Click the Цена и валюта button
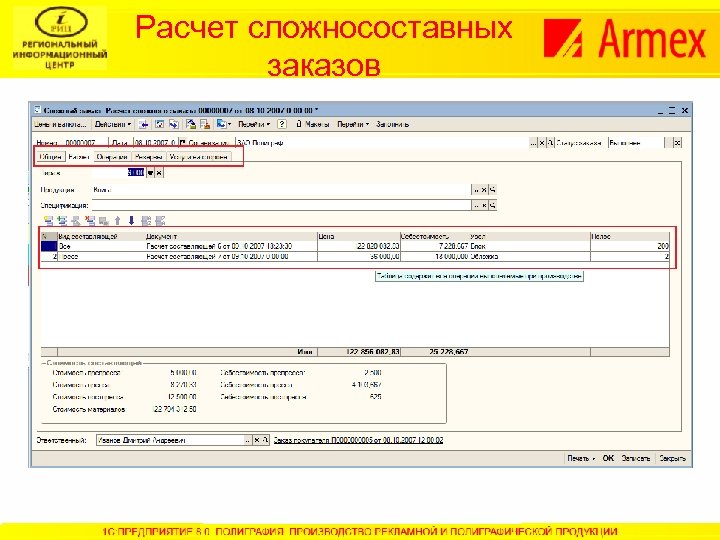Screen dimensions: 720x540 point(60,124)
